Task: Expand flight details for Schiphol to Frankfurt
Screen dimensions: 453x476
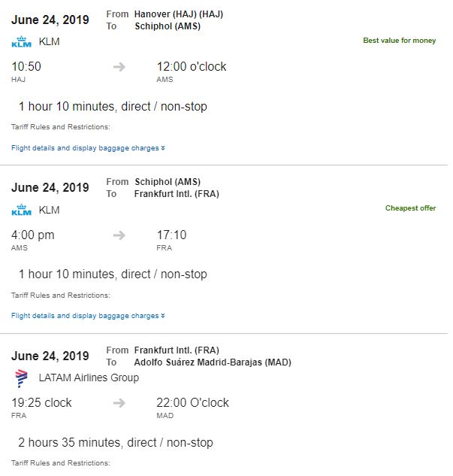Action: (x=88, y=316)
